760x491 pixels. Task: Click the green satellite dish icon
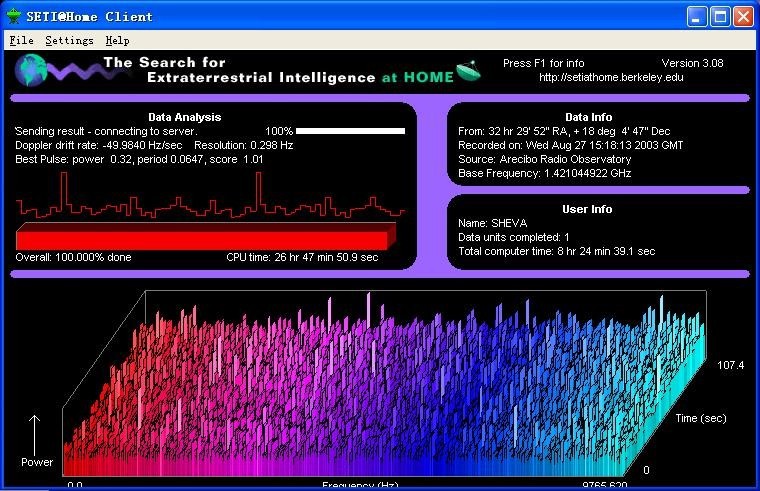tap(466, 71)
